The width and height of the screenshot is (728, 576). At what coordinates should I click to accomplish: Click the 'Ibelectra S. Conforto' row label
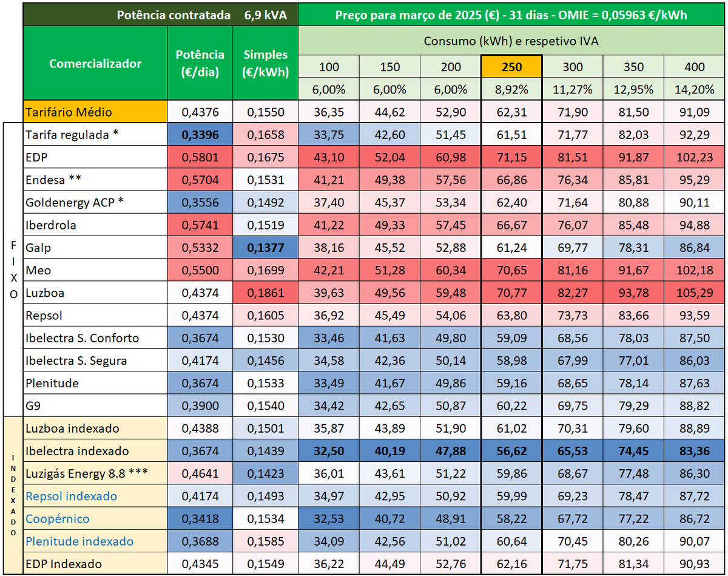pyautogui.click(x=95, y=338)
